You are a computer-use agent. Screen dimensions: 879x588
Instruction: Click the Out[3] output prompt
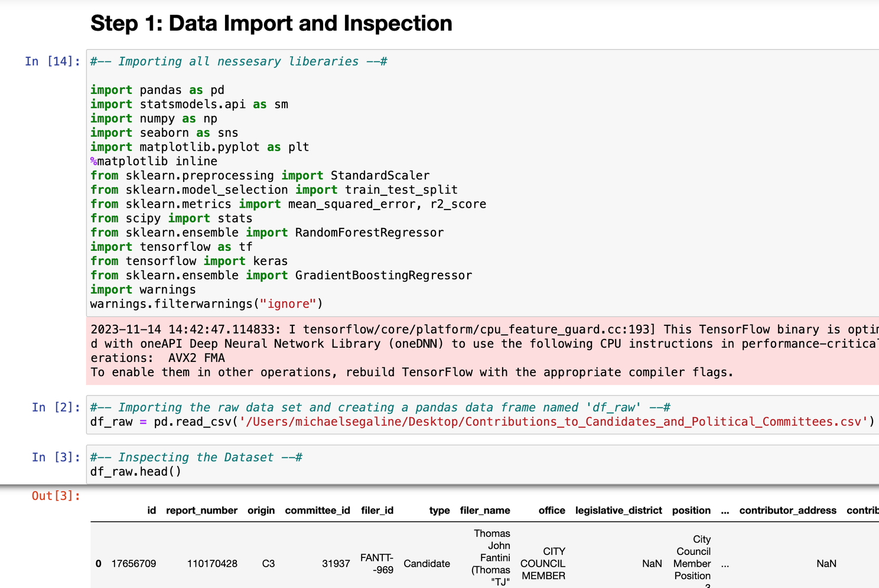[x=56, y=496]
